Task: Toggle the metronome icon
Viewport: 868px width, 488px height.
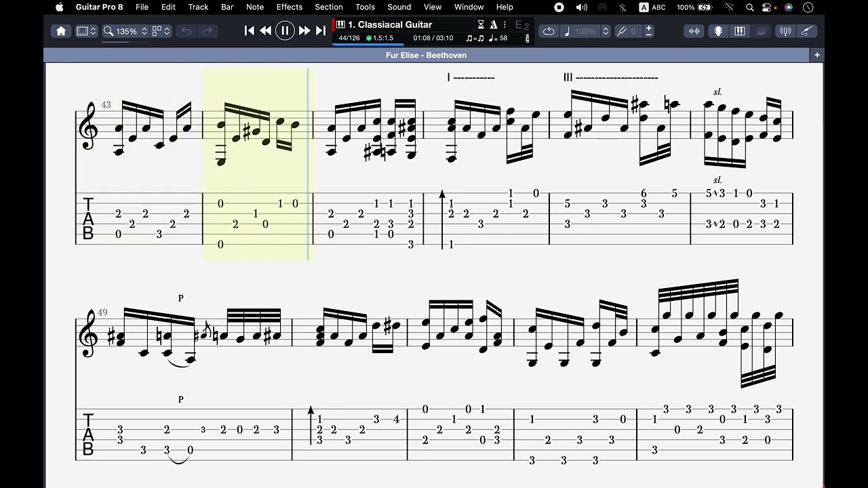Action: click(x=494, y=24)
